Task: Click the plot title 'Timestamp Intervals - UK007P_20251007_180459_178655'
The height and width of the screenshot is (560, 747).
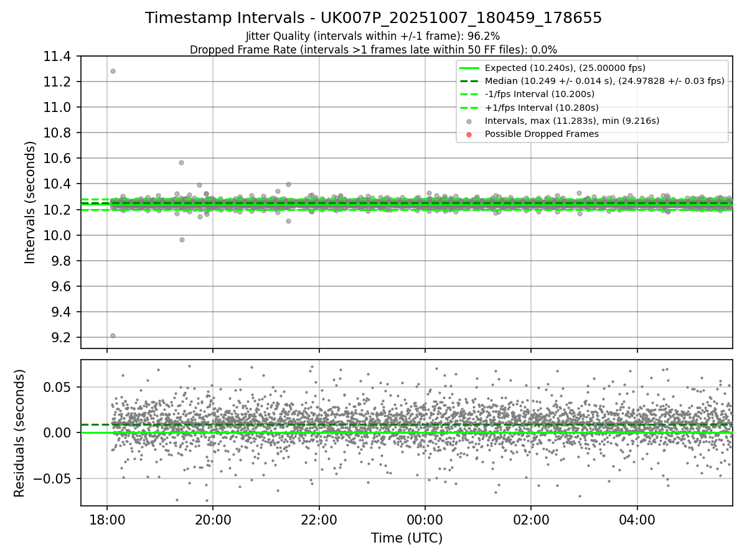Action: [x=374, y=18]
